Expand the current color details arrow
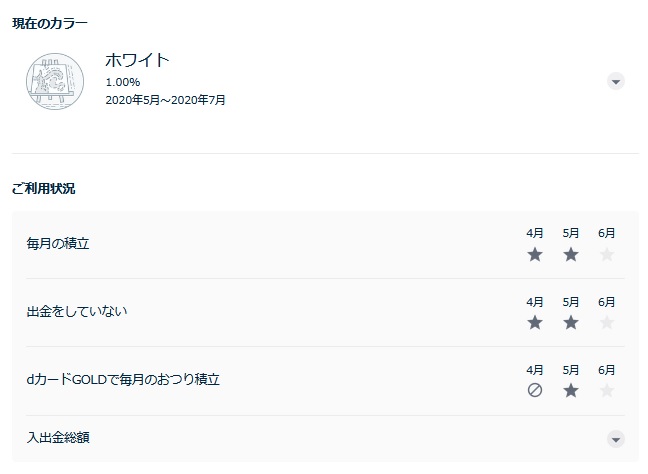 point(616,81)
